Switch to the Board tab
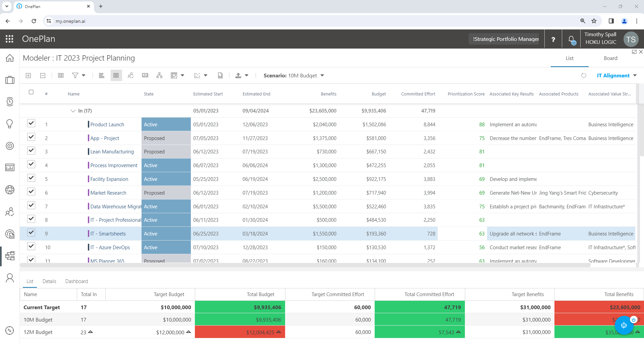The height and width of the screenshot is (345, 644). [610, 58]
